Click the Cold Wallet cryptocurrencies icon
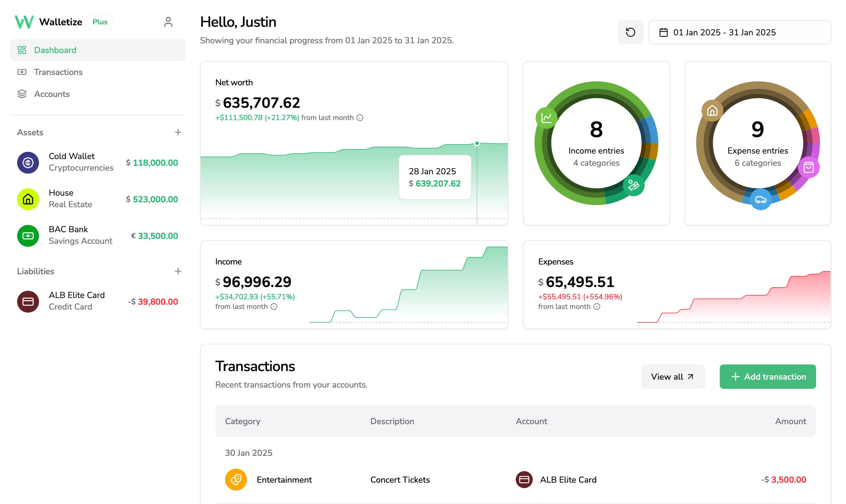Image resolution: width=846 pixels, height=504 pixels. tap(28, 163)
